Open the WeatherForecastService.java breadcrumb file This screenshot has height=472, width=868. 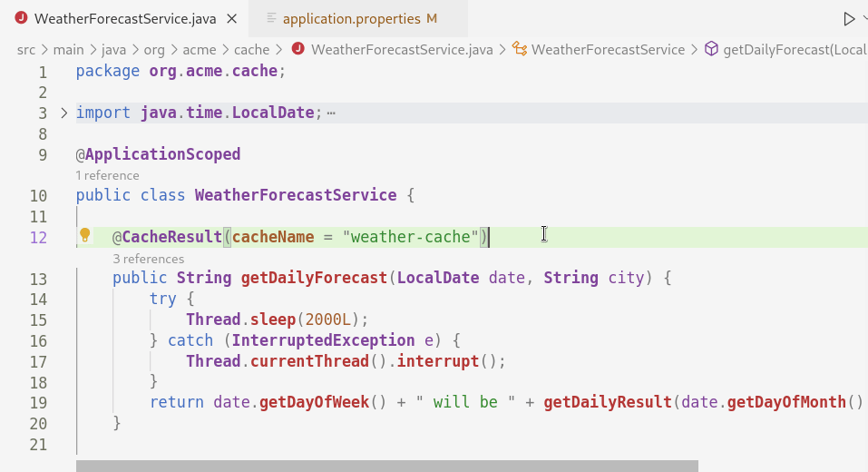pyautogui.click(x=401, y=50)
